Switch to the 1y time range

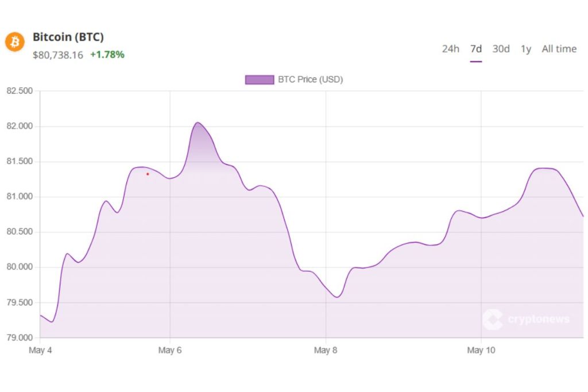526,49
